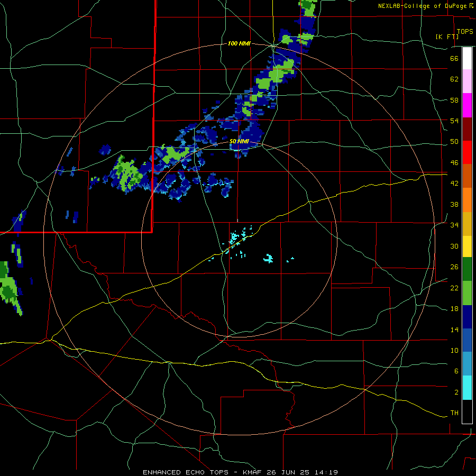Screen dimensions: 476x476
Task: Click the light green legend swatch
Action: pyautogui.click(x=467, y=293)
